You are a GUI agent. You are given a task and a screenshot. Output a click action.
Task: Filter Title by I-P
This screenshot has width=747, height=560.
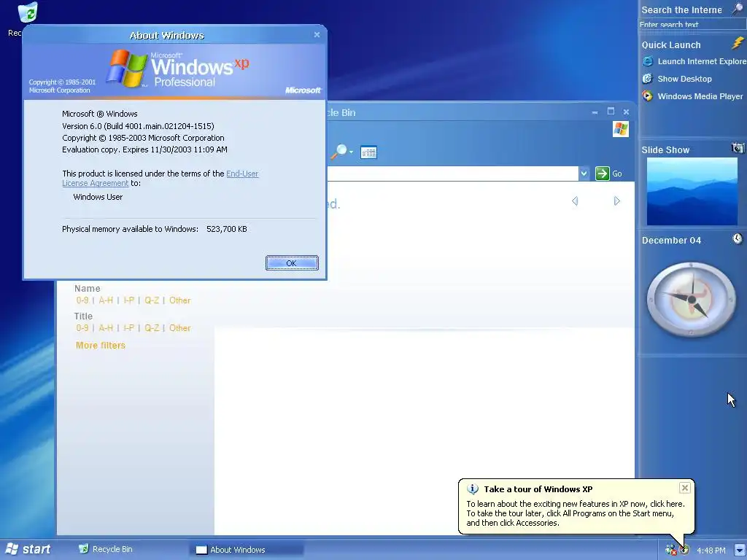click(128, 328)
